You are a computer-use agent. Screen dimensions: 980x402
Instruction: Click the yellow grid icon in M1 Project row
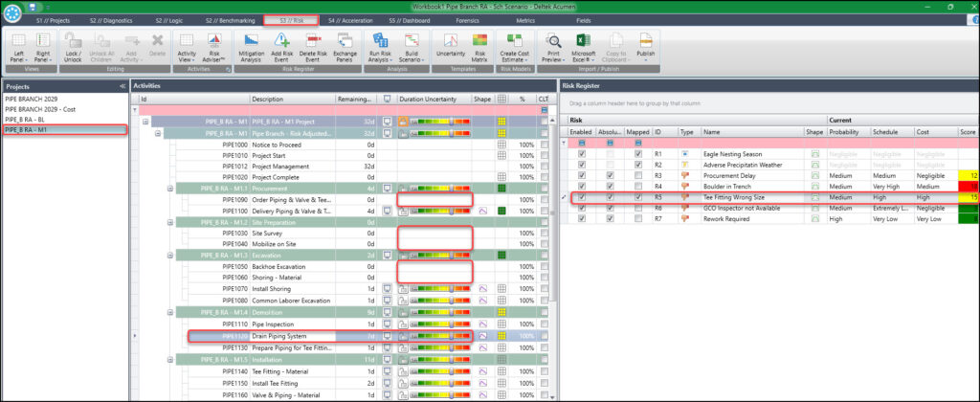point(501,122)
